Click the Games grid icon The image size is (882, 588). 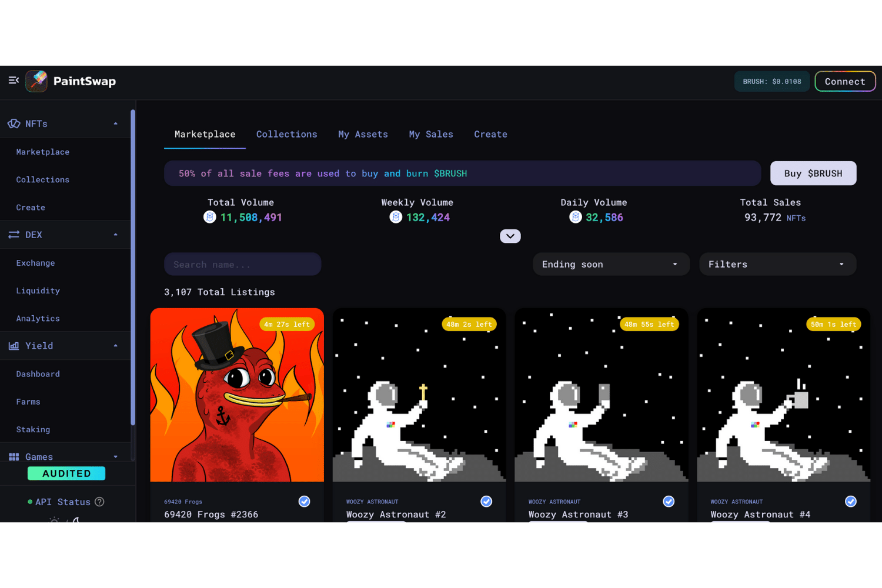coord(14,457)
